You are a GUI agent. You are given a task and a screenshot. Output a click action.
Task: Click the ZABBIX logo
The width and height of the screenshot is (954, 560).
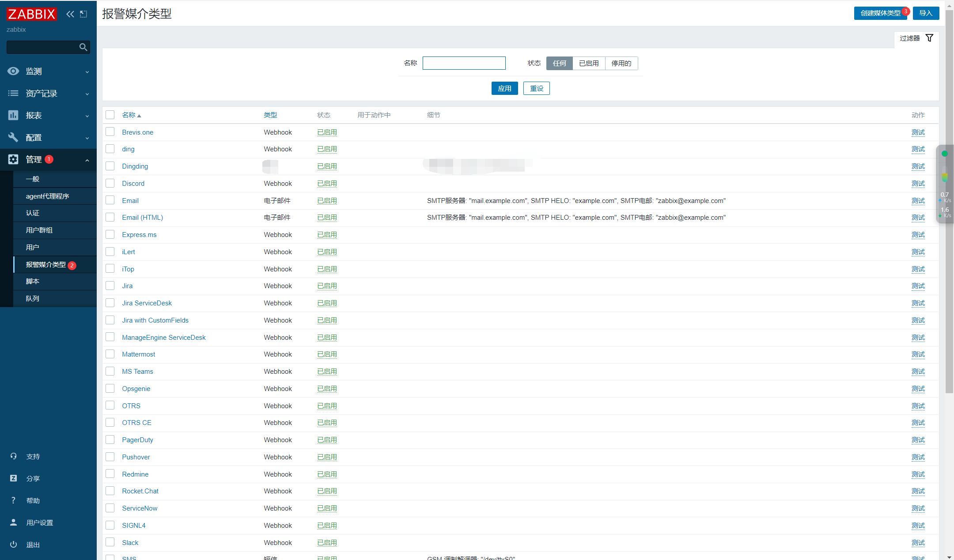click(32, 14)
